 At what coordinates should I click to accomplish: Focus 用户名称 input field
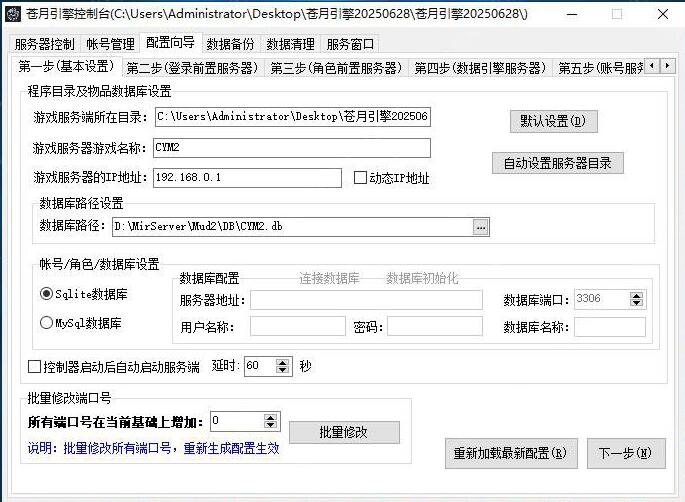(298, 327)
